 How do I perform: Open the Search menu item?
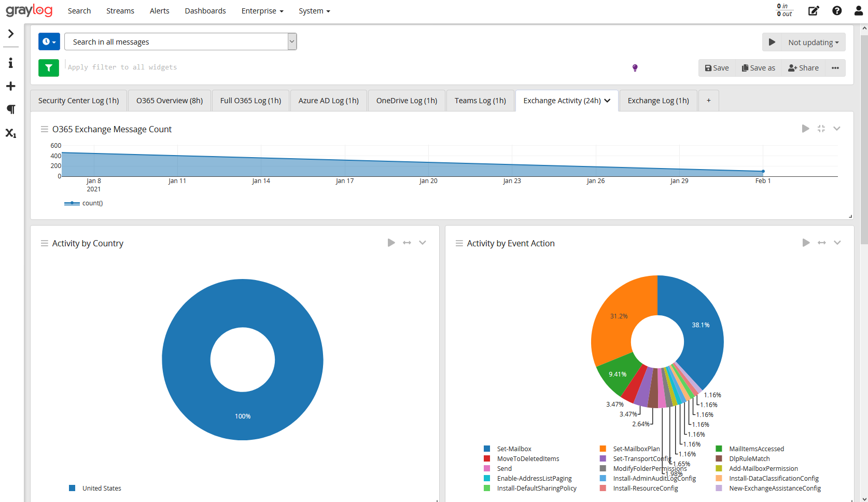pyautogui.click(x=79, y=11)
